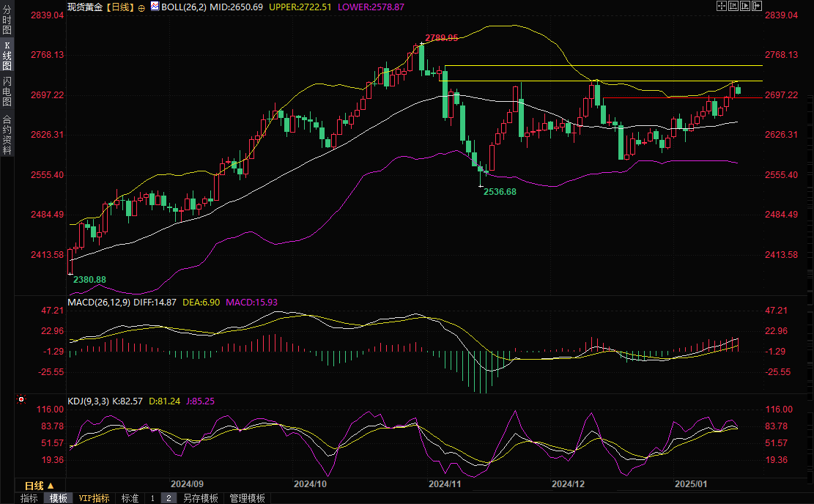Viewport: 814px width, 504px height.
Task: Click the exit/export arrow icon at top right
Action: (758, 6)
